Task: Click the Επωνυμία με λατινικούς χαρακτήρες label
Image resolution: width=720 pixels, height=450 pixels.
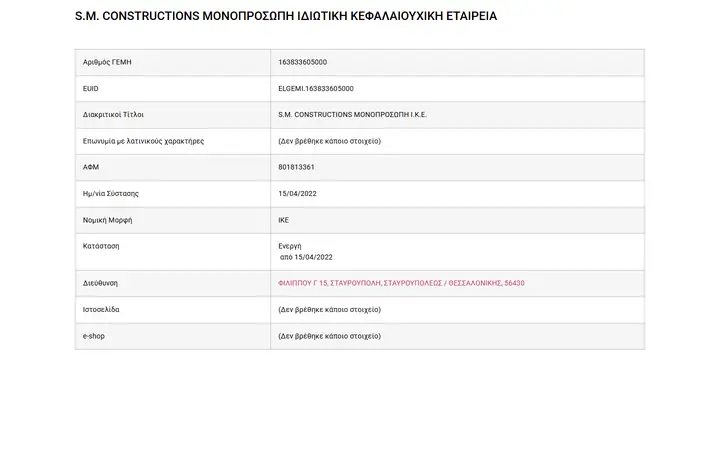Action: [x=143, y=141]
